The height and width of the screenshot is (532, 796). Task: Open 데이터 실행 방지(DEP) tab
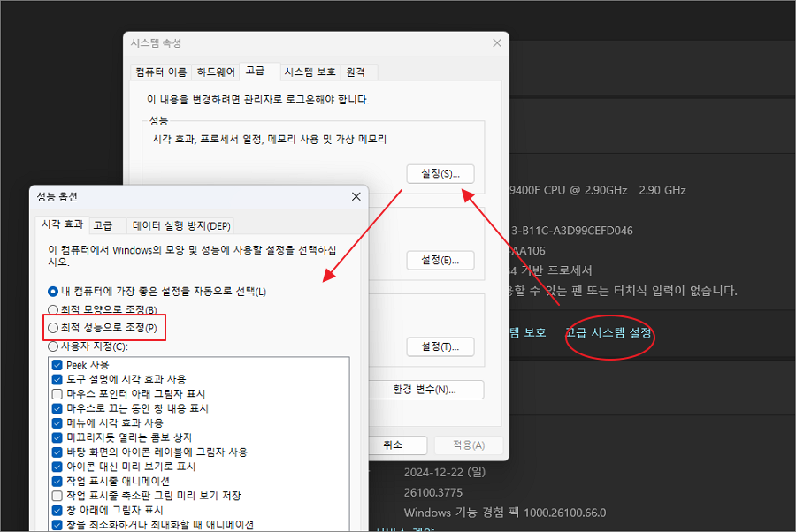pyautogui.click(x=181, y=225)
